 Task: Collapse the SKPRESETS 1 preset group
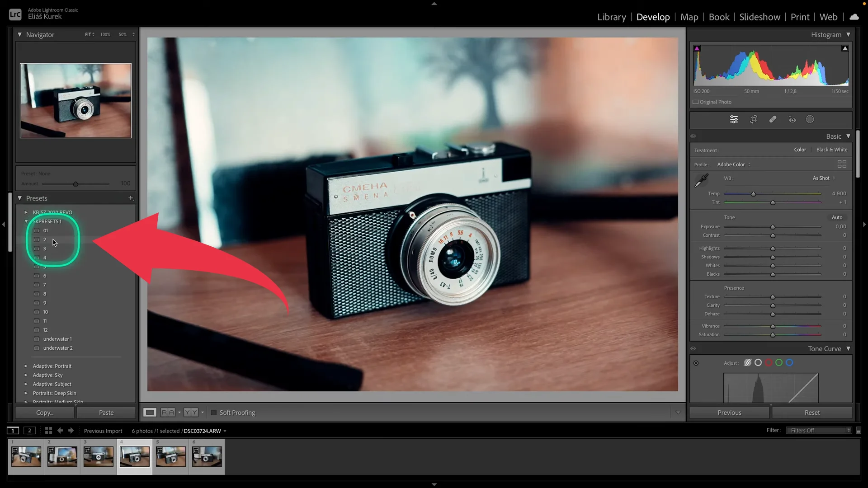pyautogui.click(x=27, y=221)
